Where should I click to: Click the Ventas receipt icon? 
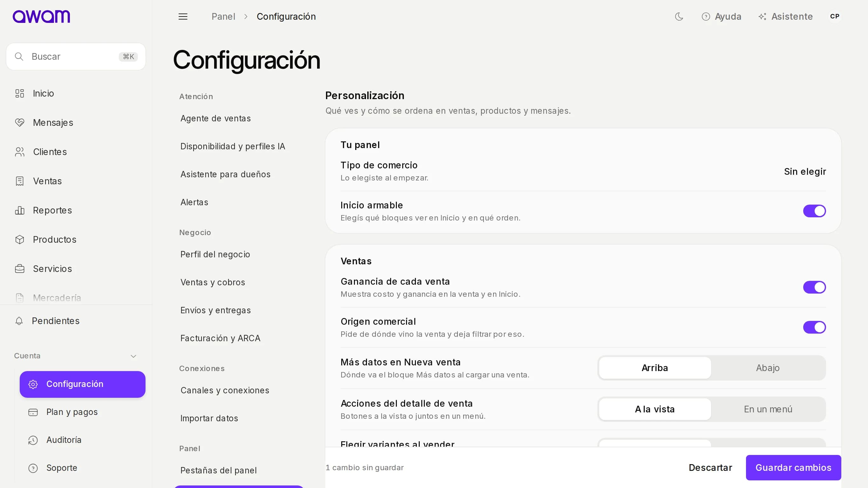[x=20, y=181]
